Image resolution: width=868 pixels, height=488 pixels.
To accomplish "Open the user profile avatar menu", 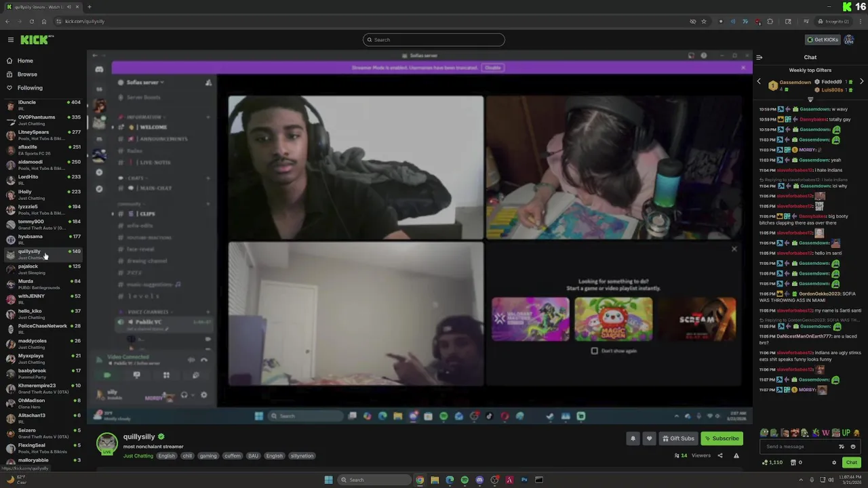I will (x=849, y=39).
